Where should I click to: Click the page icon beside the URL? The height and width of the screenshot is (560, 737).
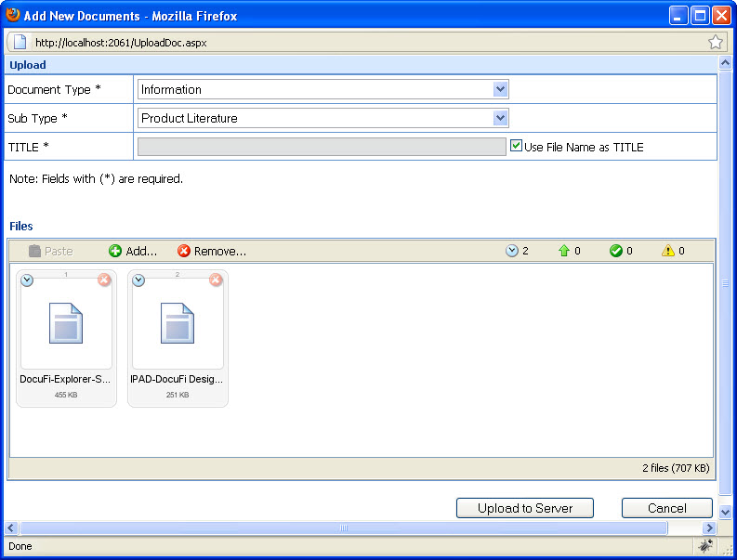tap(20, 42)
